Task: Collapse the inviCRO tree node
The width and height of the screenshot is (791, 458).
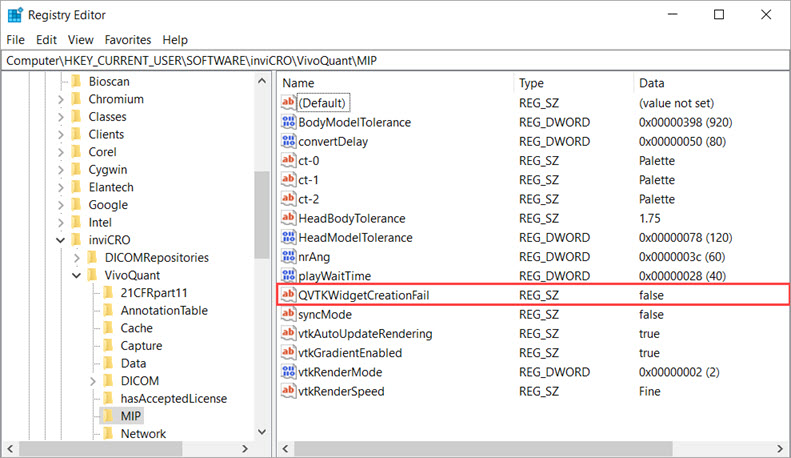Action: pyautogui.click(x=61, y=240)
